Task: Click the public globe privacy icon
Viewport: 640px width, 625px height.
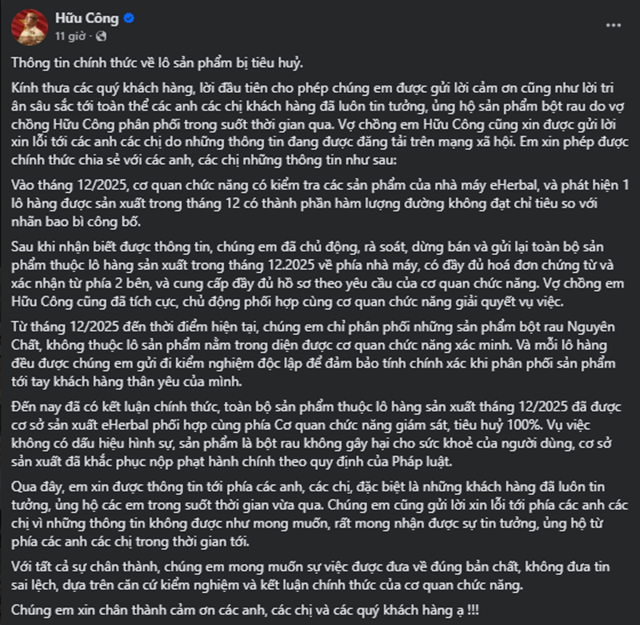Action: pos(101,37)
